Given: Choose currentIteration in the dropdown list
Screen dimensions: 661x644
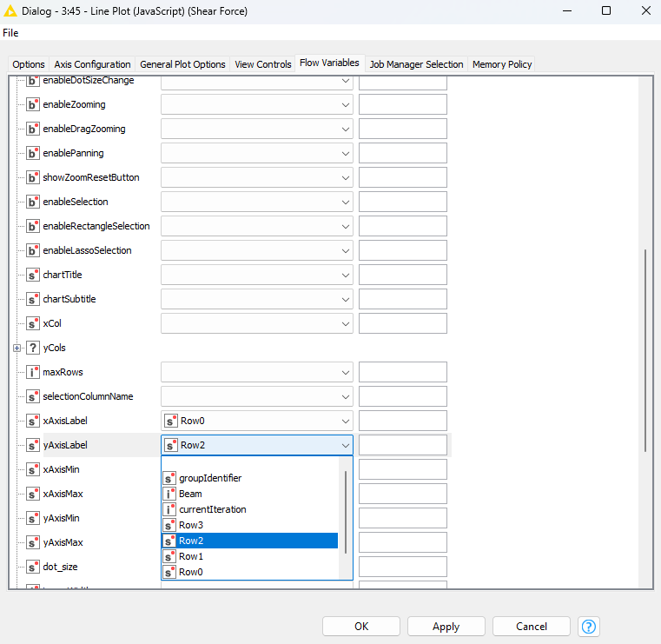Looking at the screenshot, I should (212, 509).
